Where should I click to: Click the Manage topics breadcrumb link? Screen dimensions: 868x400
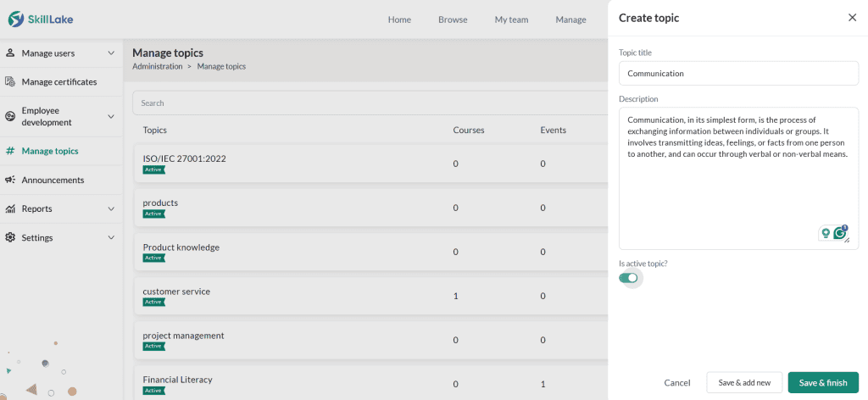click(221, 66)
